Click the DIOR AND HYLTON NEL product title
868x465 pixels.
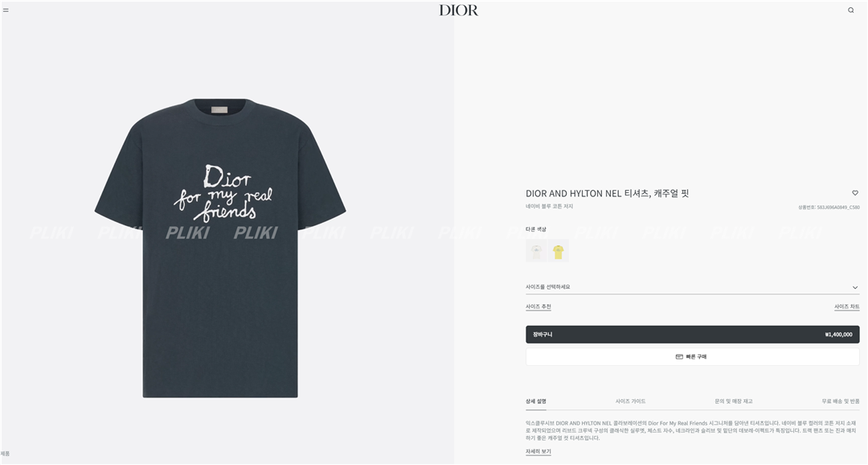pyautogui.click(x=608, y=193)
